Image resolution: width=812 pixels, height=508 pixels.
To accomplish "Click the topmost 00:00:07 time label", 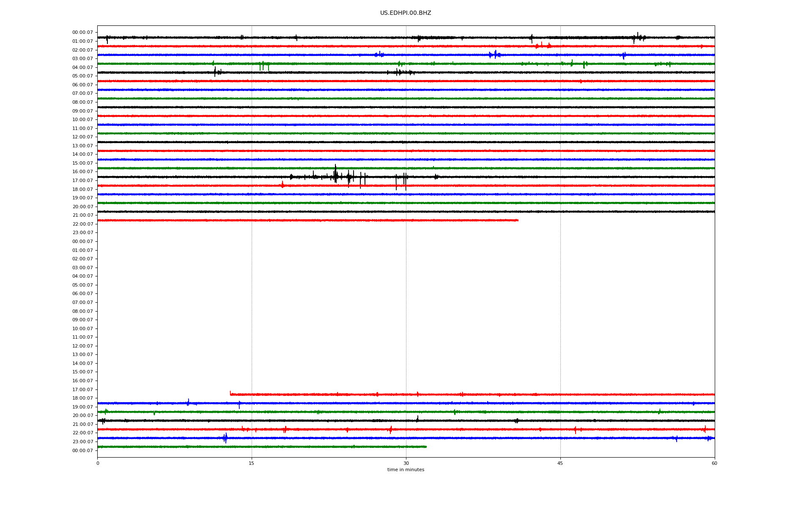I will point(82,33).
